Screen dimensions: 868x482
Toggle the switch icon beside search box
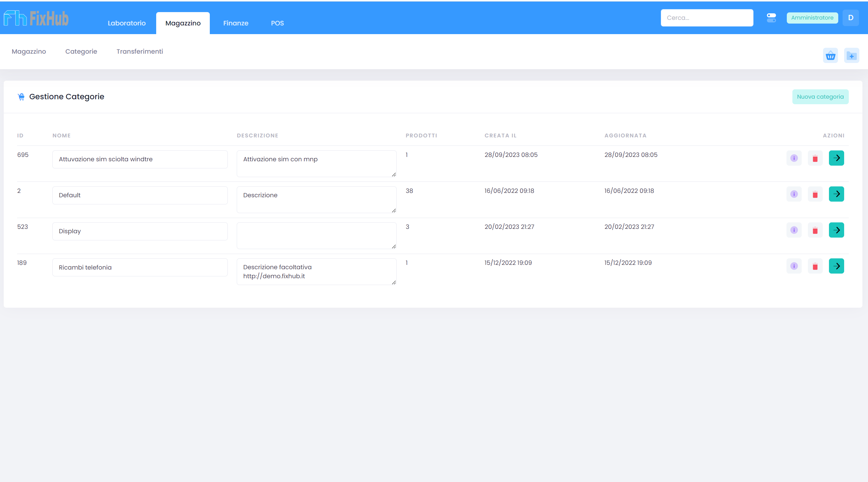771,18
